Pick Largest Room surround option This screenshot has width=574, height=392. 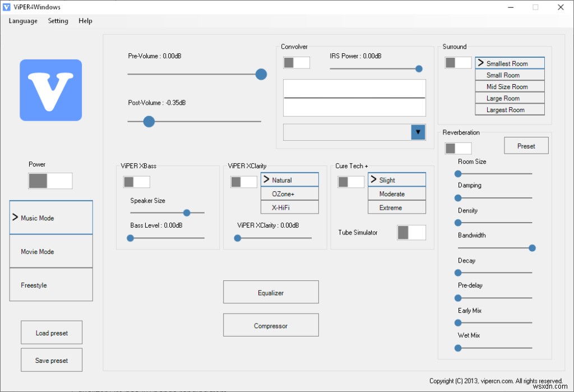510,109
